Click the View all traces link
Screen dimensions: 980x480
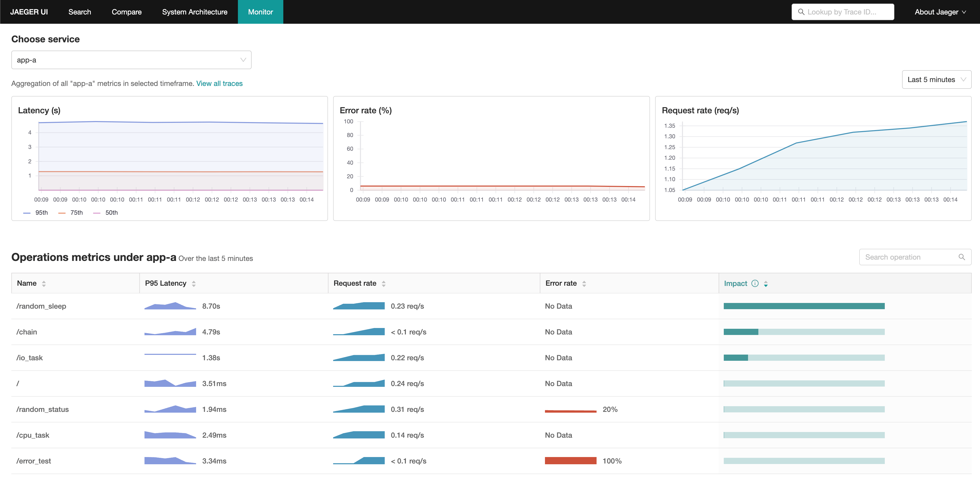[219, 83]
